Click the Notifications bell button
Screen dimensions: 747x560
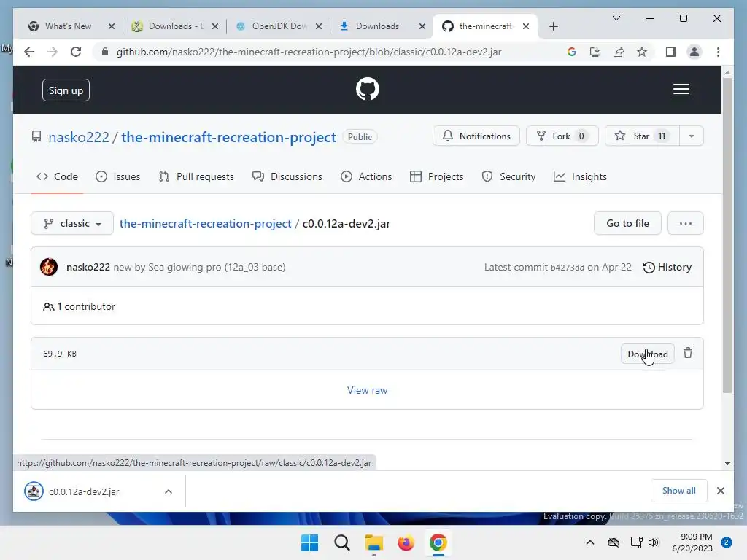click(x=476, y=136)
